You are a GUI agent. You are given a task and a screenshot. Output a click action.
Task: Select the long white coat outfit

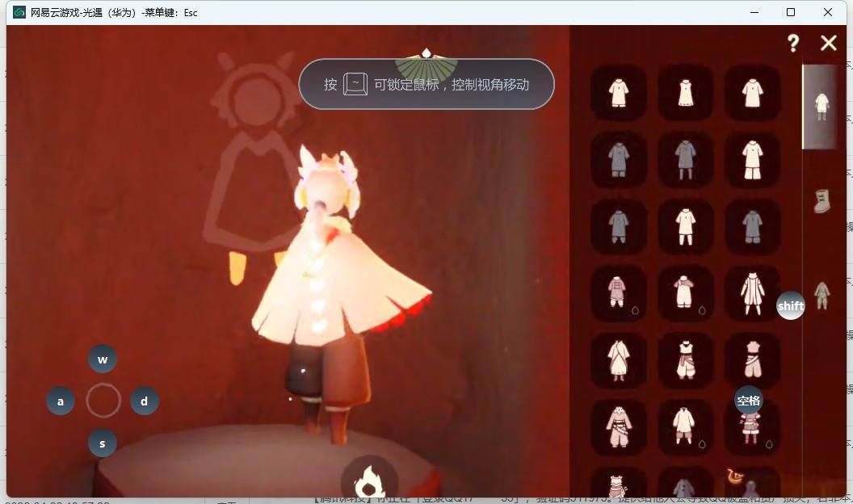(x=752, y=293)
